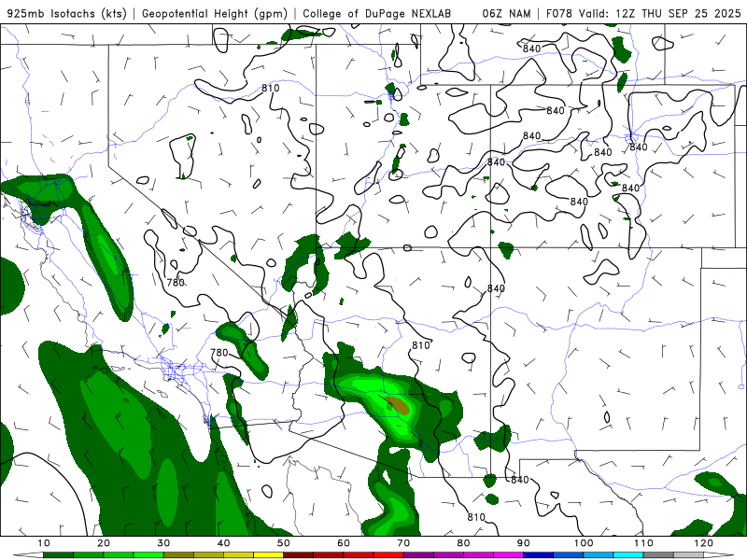The height and width of the screenshot is (560, 747).
Task: Select the dark gray 110-115 kt color bar segment
Action: point(658,555)
